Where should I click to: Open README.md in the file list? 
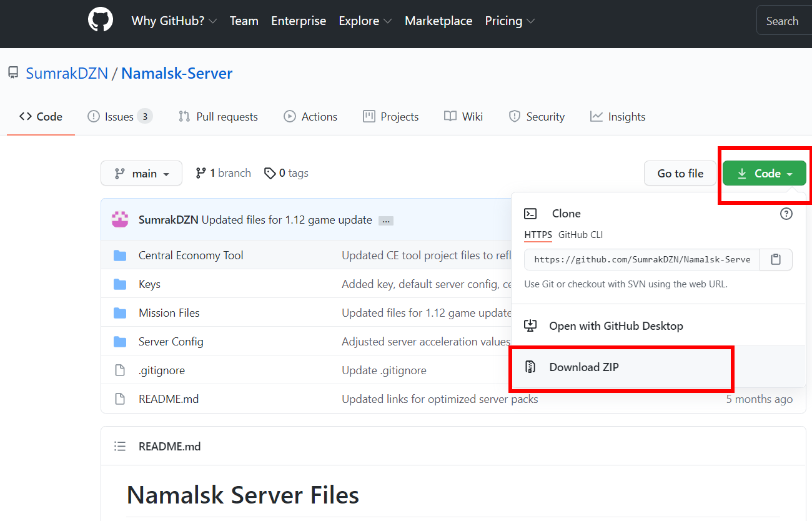pos(169,399)
